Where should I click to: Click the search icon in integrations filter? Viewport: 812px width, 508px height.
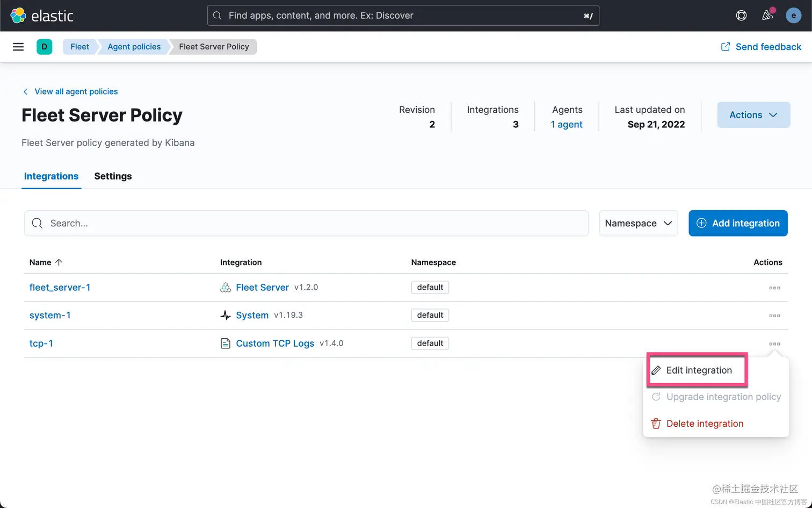(37, 223)
